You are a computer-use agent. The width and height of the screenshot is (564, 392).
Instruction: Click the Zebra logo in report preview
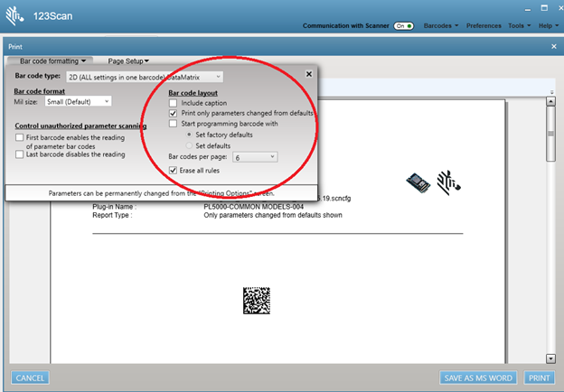[447, 182]
